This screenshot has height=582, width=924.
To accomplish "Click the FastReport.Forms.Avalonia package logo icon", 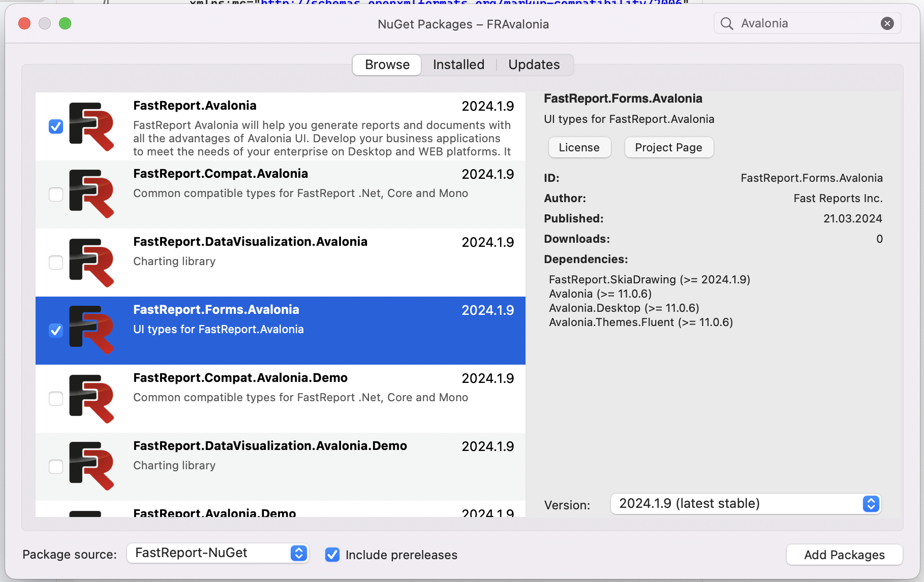I will [91, 330].
